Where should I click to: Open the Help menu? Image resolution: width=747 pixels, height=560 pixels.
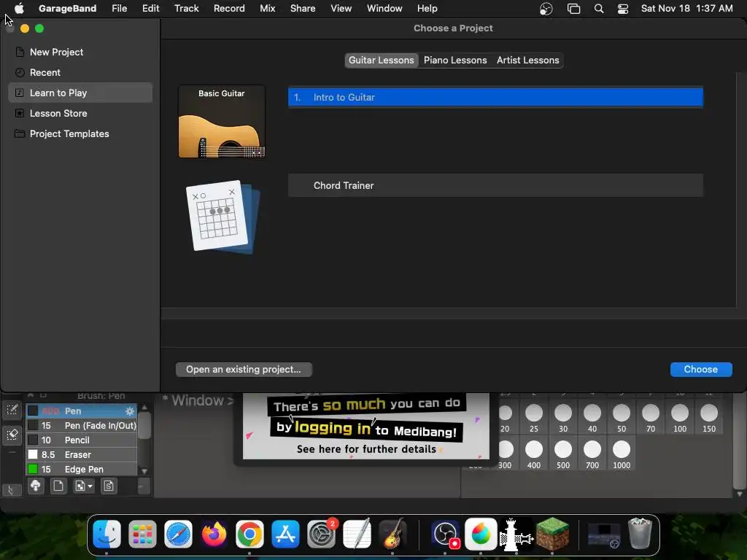click(x=427, y=9)
